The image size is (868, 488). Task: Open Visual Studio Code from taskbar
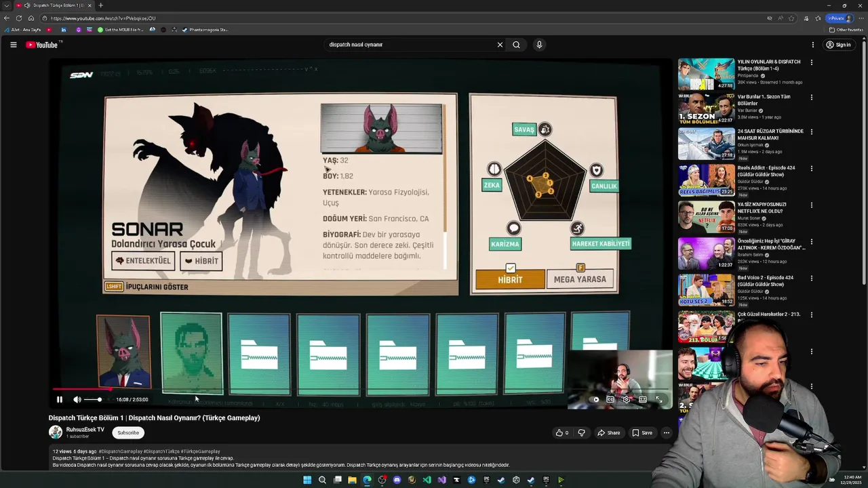click(427, 480)
